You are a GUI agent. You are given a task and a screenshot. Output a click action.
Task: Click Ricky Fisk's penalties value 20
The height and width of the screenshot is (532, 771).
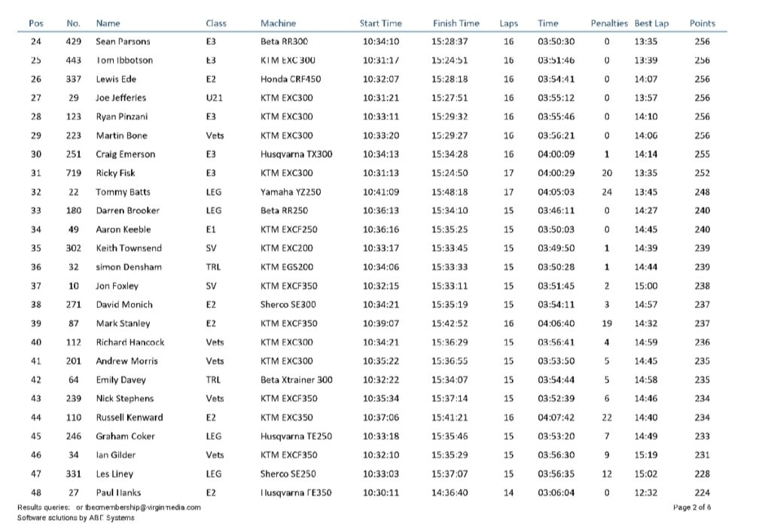607,173
